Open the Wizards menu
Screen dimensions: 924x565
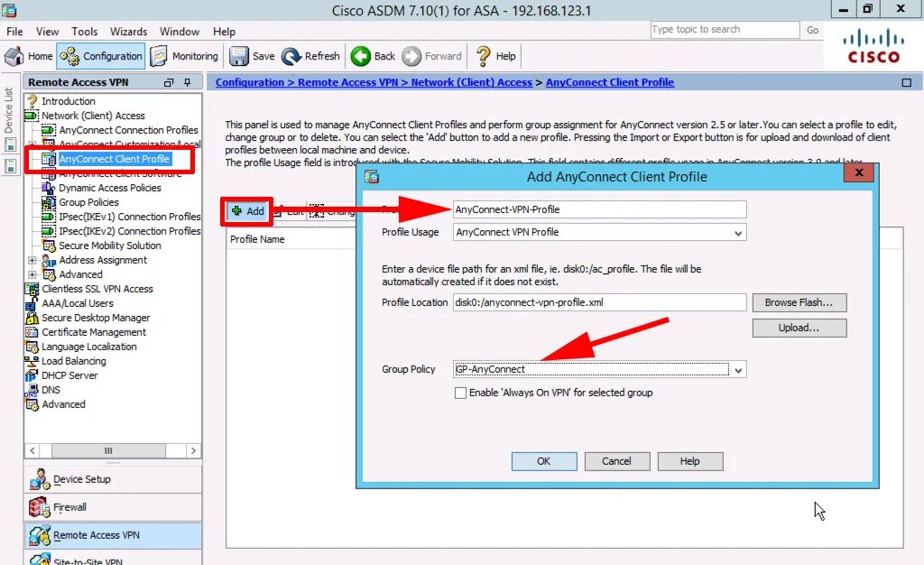(128, 32)
